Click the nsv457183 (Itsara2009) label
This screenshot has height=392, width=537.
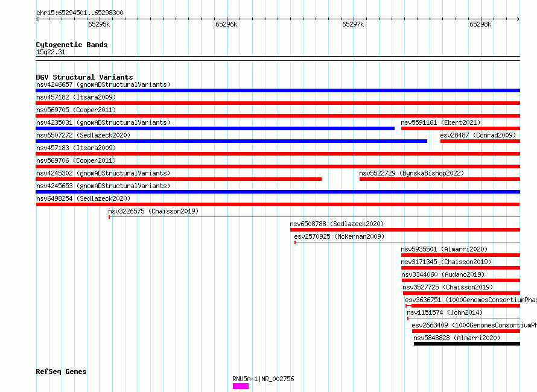(76, 148)
